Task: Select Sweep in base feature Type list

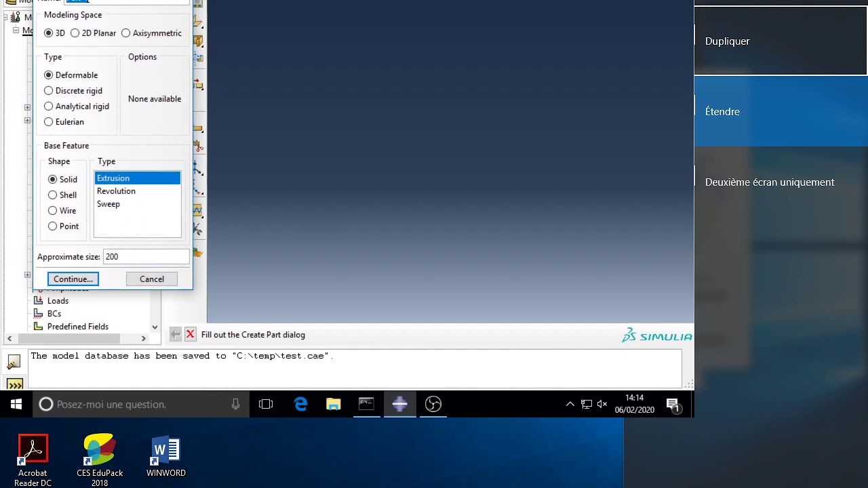Action: (x=138, y=204)
